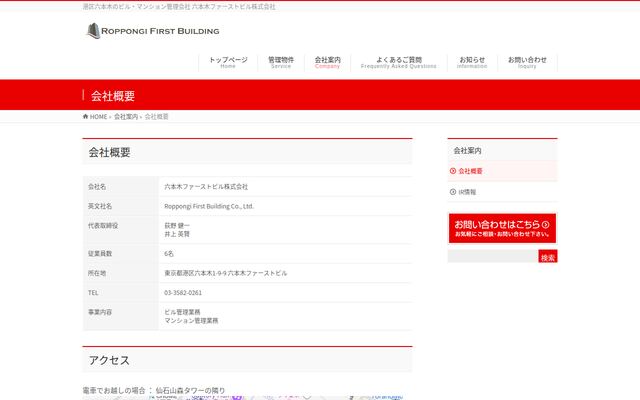Click アクセス section heading

click(109, 360)
